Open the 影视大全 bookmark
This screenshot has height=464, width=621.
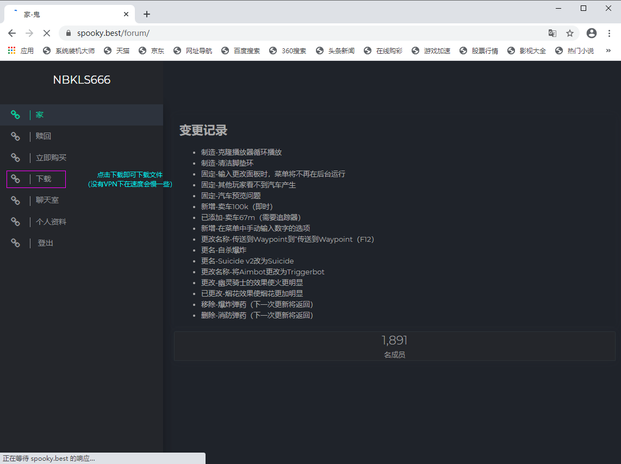coord(527,51)
